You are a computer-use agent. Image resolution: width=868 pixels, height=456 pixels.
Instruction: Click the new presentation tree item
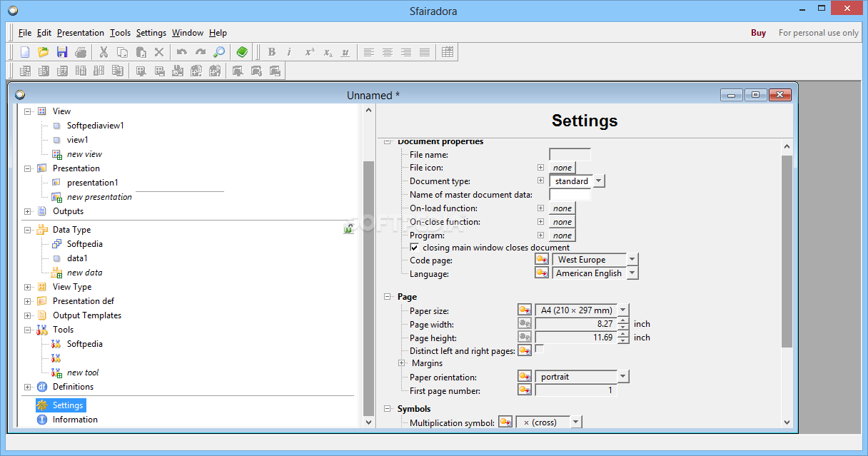point(99,197)
